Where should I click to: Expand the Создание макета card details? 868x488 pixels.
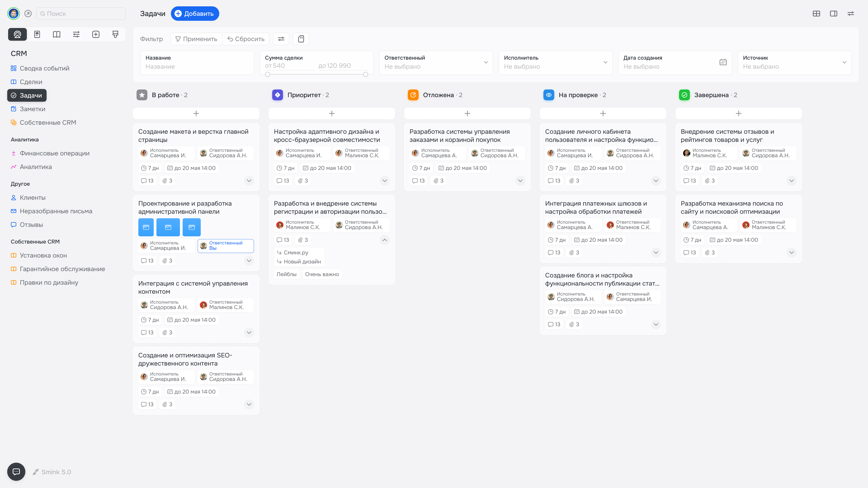tap(249, 181)
